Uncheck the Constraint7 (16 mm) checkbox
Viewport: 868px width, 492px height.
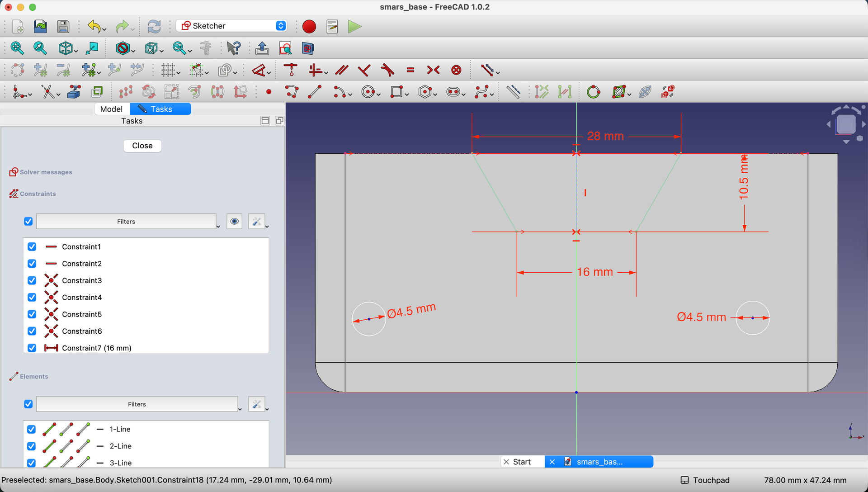click(x=32, y=348)
